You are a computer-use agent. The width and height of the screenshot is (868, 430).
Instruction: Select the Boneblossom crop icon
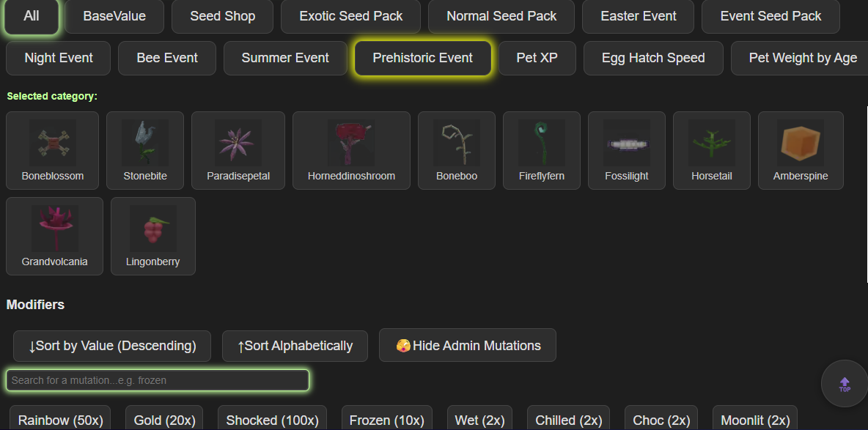click(x=53, y=144)
